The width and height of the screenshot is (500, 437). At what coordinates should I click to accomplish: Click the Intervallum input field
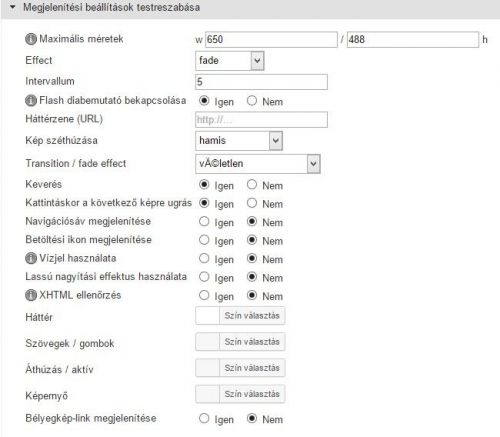coord(261,82)
